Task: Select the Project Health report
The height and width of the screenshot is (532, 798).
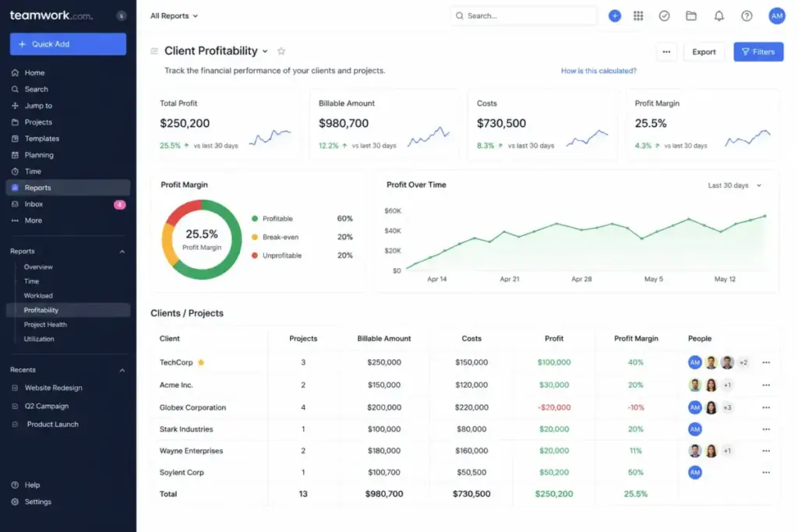Action: click(45, 325)
